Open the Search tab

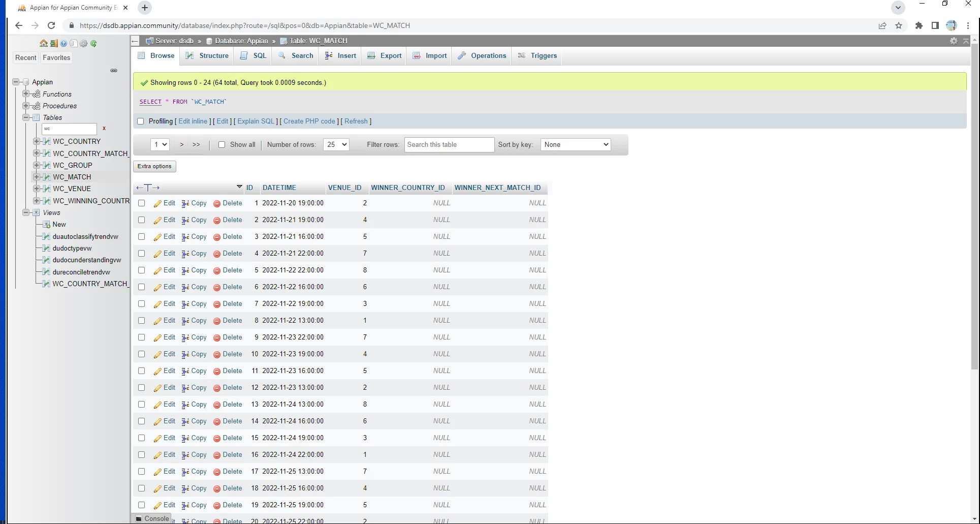[296, 56]
